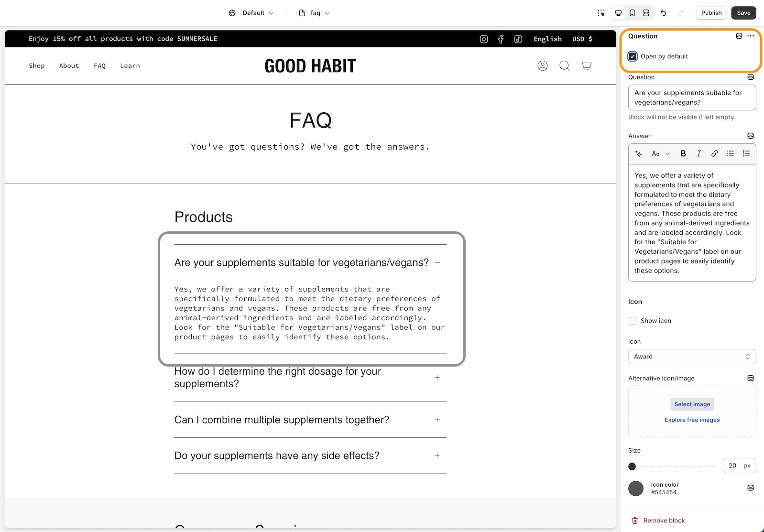Viewport: 764px width, 532px height.
Task: Open Instagram icon in announcement bar
Action: pyautogui.click(x=484, y=39)
